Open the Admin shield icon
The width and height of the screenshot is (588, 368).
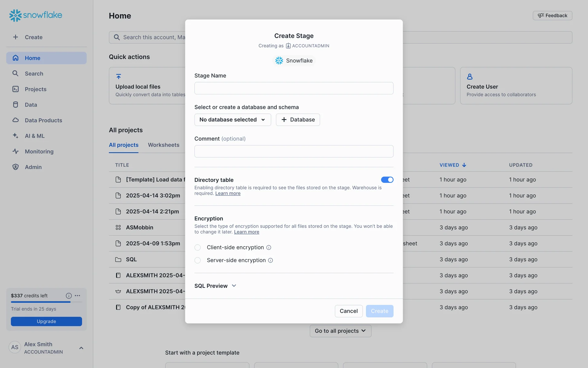tap(16, 167)
